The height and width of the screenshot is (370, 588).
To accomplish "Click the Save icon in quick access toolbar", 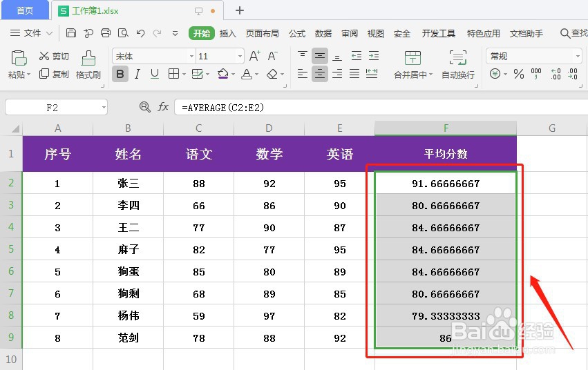I will pyautogui.click(x=71, y=33).
